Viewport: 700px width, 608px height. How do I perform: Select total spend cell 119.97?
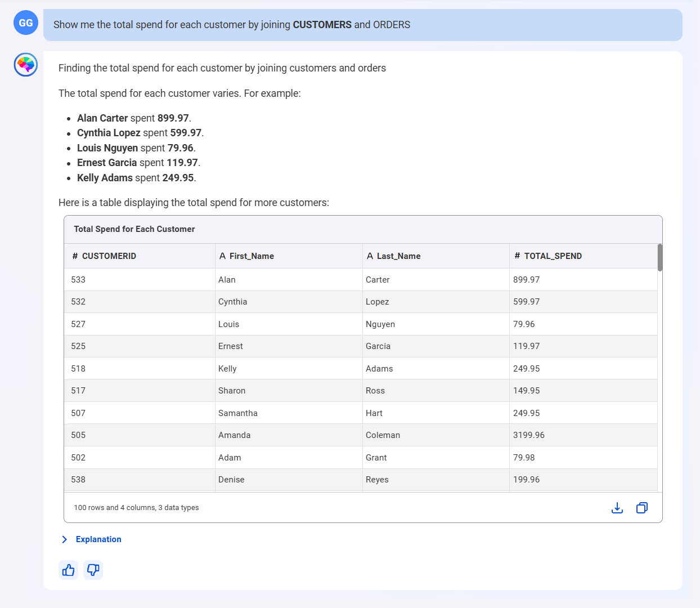(x=584, y=346)
